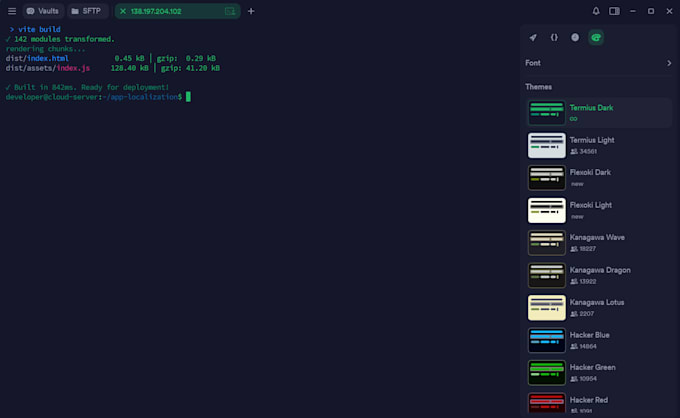This screenshot has height=418, width=680.
Task: Pick the Hacker Blue theme
Action: click(x=599, y=340)
